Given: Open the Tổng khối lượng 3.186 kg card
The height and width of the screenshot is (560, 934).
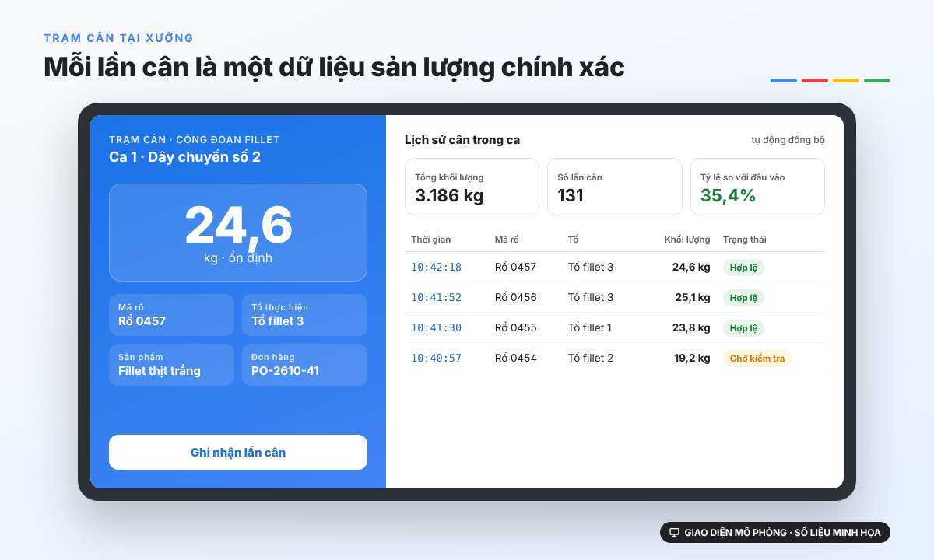Looking at the screenshot, I should click(x=472, y=187).
